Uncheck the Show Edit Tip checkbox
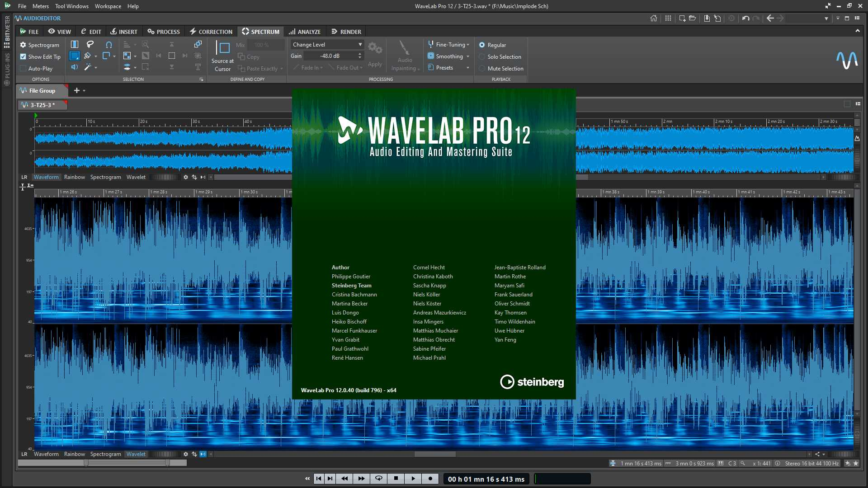This screenshot has width=868, height=488. click(x=23, y=57)
